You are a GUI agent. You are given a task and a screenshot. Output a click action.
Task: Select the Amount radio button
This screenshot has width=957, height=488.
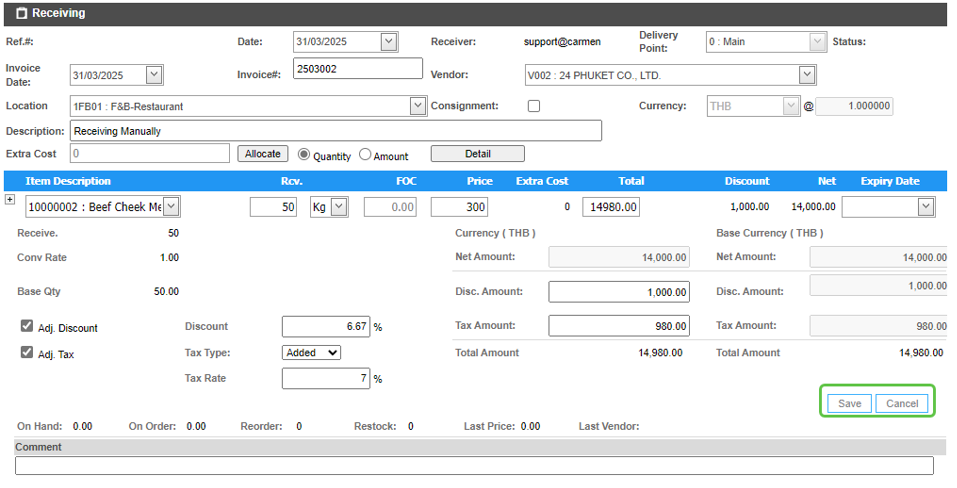365,155
